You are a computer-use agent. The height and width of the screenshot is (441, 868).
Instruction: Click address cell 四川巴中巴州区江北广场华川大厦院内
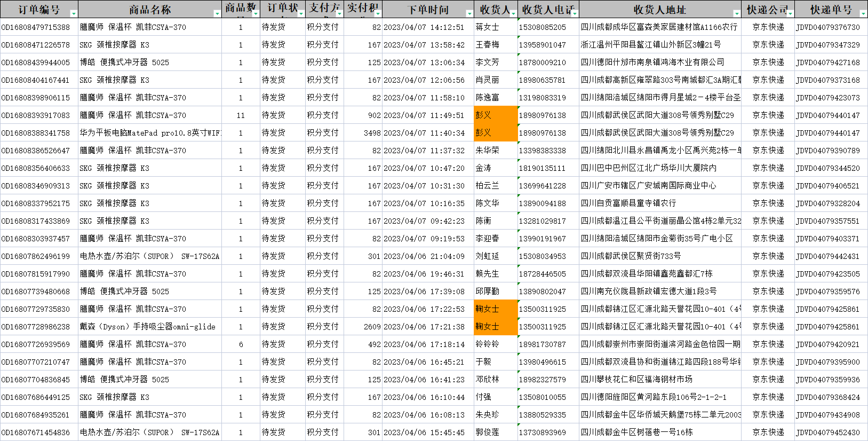coord(660,168)
